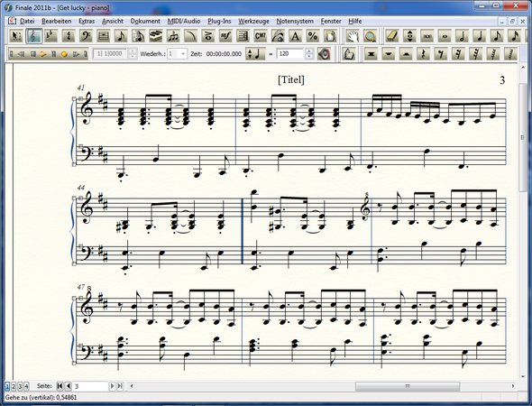
Task: Choose the quarter rest icon
Action: click(424, 54)
